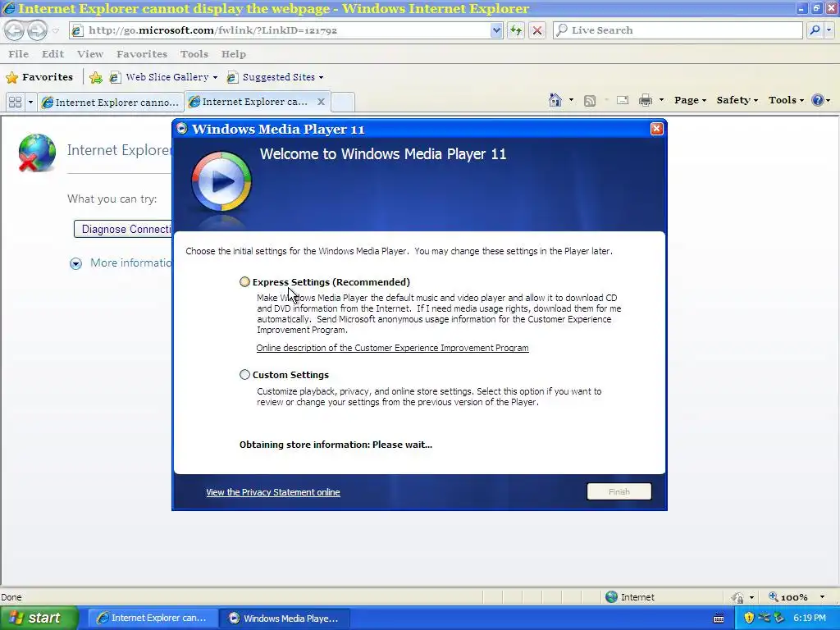Click the Back navigation arrow in Internet Explorer

[x=15, y=30]
